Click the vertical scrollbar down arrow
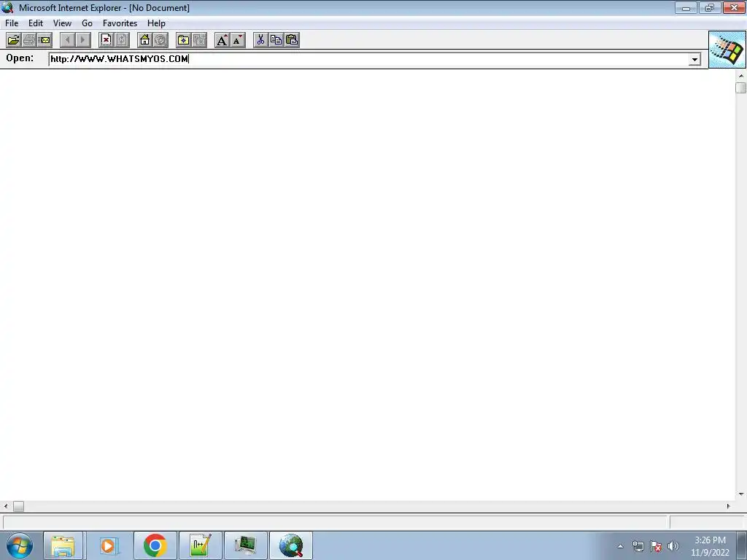This screenshot has width=747, height=560. pos(741,494)
